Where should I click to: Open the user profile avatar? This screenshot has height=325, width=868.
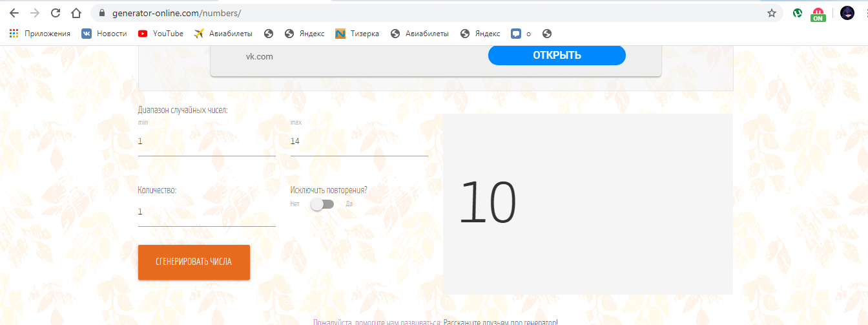point(847,13)
